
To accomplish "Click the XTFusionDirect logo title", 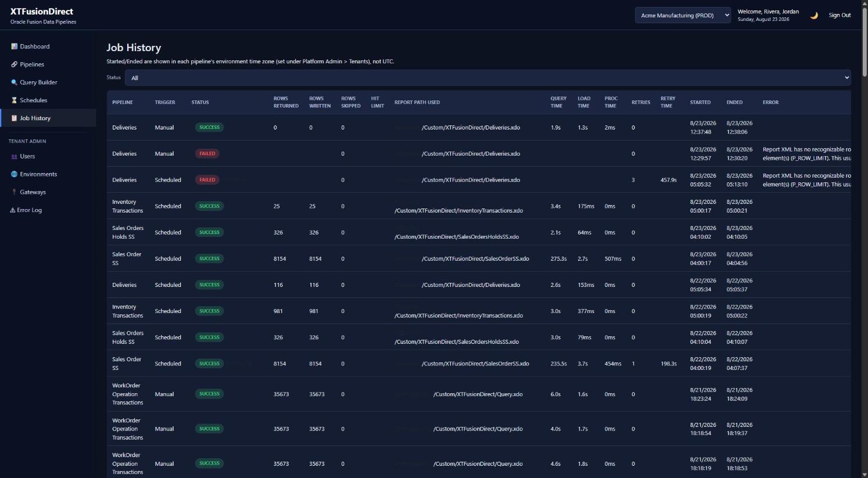I will 42,12.
